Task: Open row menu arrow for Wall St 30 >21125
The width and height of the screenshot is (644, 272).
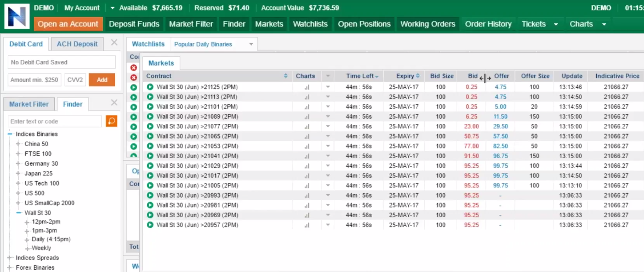Action: click(328, 87)
